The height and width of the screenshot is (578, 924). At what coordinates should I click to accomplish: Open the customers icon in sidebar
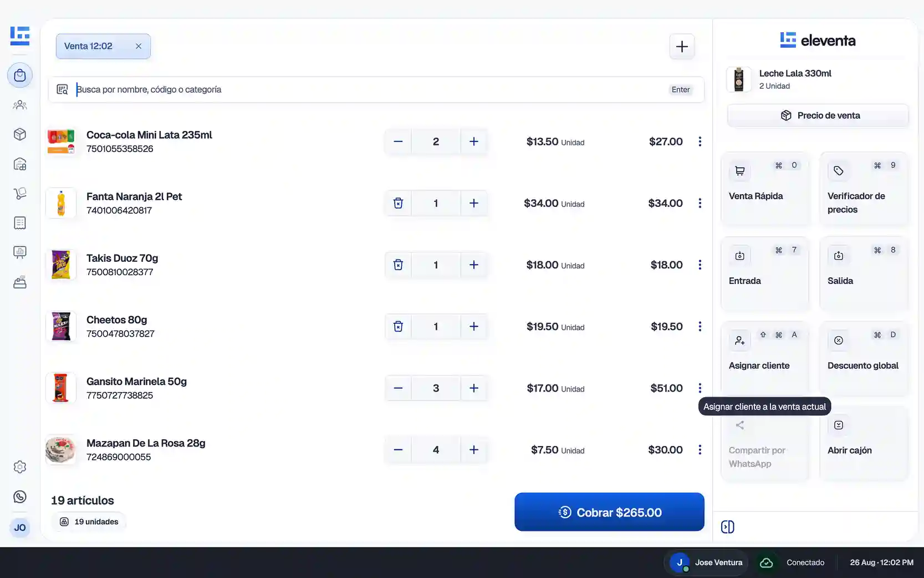[x=20, y=105]
